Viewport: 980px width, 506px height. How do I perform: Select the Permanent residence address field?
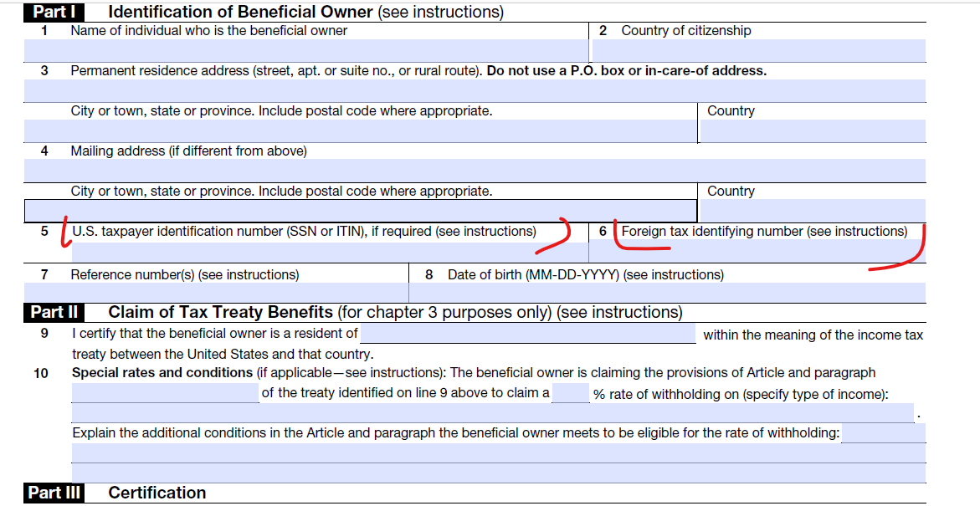[x=475, y=90]
